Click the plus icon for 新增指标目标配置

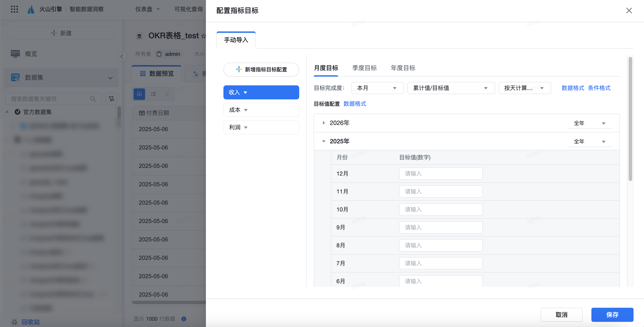tap(239, 69)
